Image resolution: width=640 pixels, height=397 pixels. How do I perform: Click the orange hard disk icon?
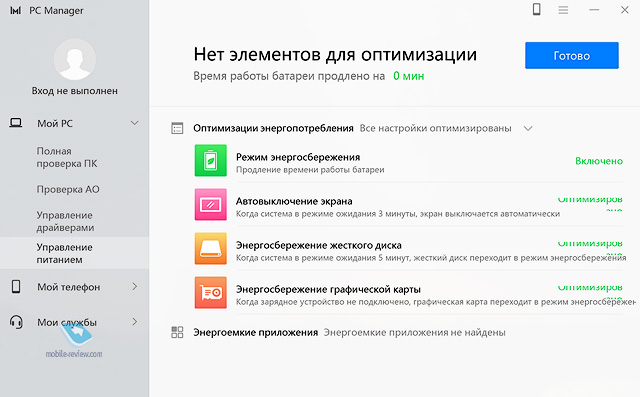(x=211, y=248)
